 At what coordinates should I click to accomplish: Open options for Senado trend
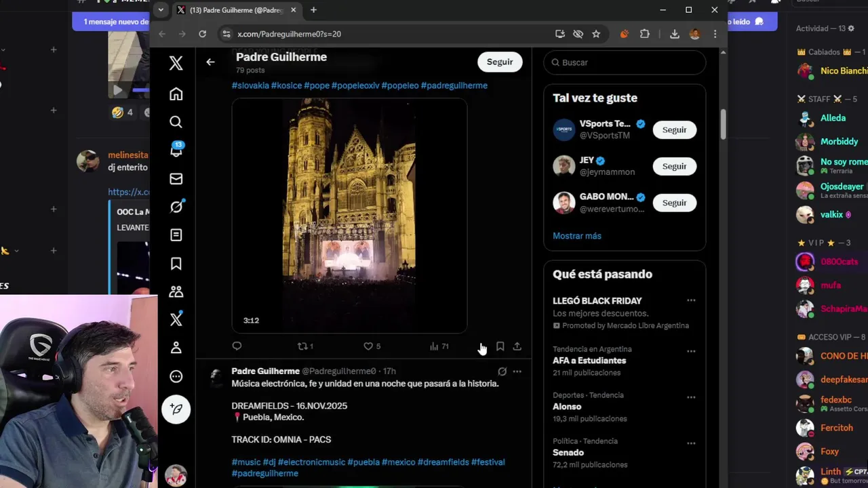691,443
